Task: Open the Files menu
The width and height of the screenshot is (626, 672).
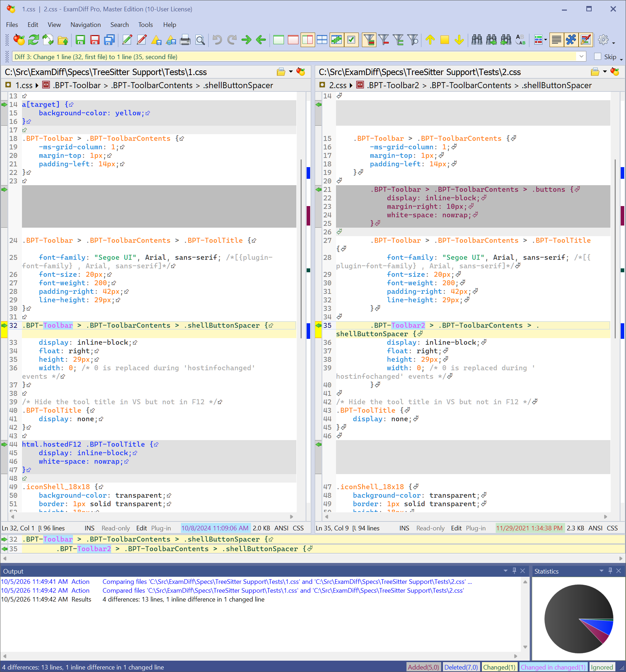Action: (12, 25)
